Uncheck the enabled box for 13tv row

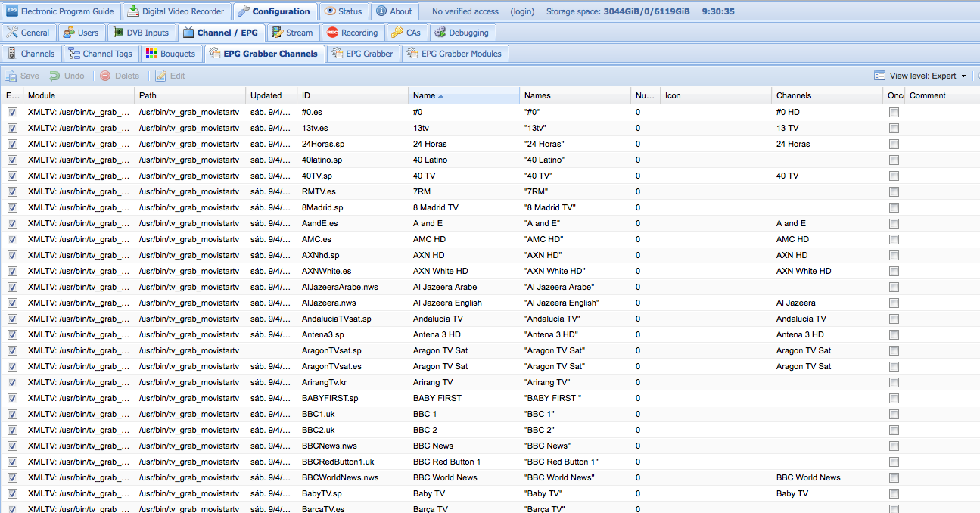tap(12, 128)
